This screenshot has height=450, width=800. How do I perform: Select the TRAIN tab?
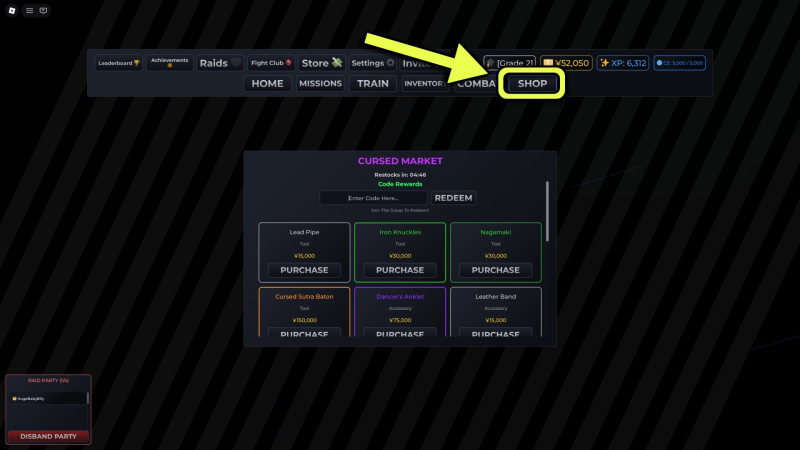coord(373,84)
